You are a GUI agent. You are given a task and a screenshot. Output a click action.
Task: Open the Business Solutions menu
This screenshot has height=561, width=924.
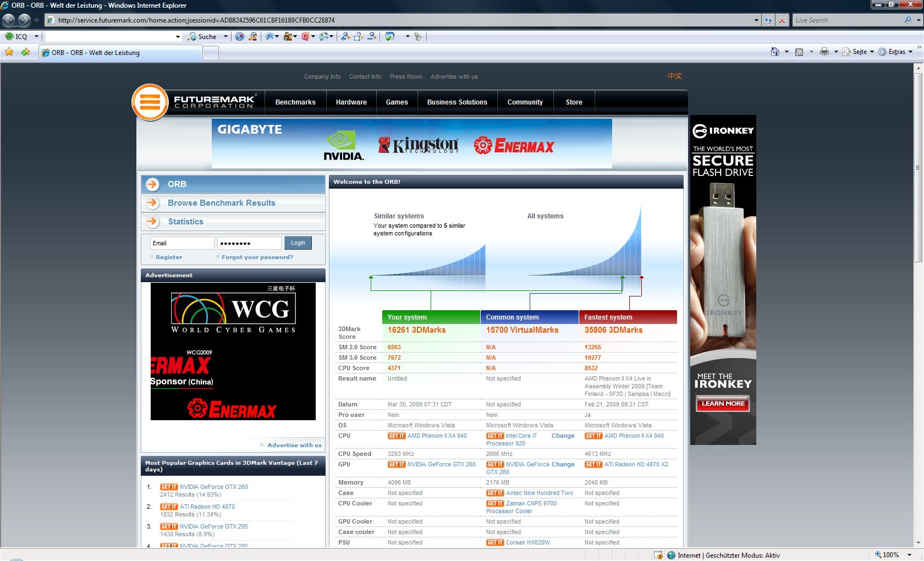click(x=457, y=102)
